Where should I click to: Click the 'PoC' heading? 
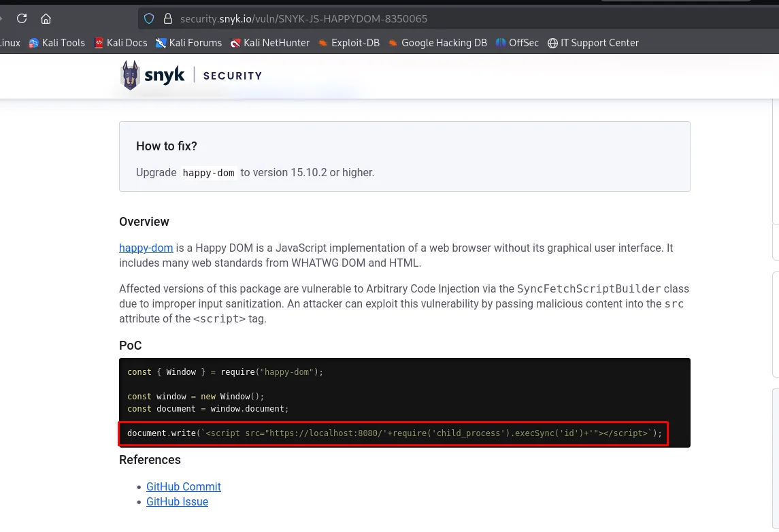click(130, 345)
